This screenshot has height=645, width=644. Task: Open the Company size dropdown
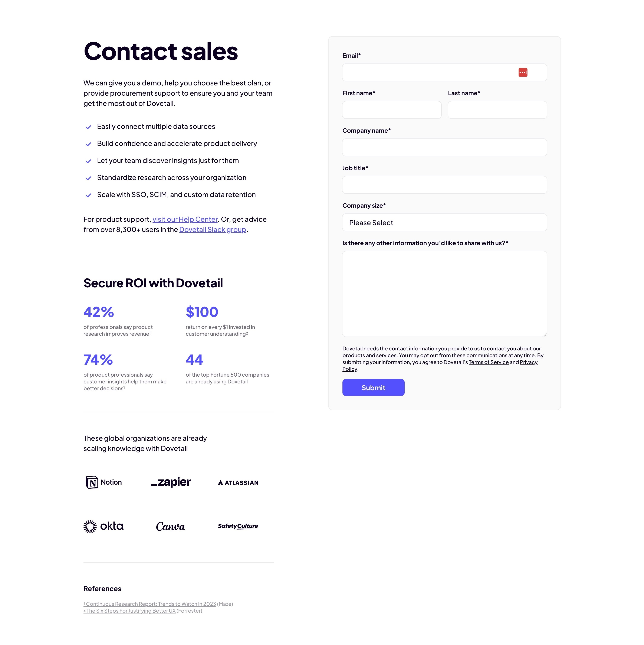click(444, 222)
